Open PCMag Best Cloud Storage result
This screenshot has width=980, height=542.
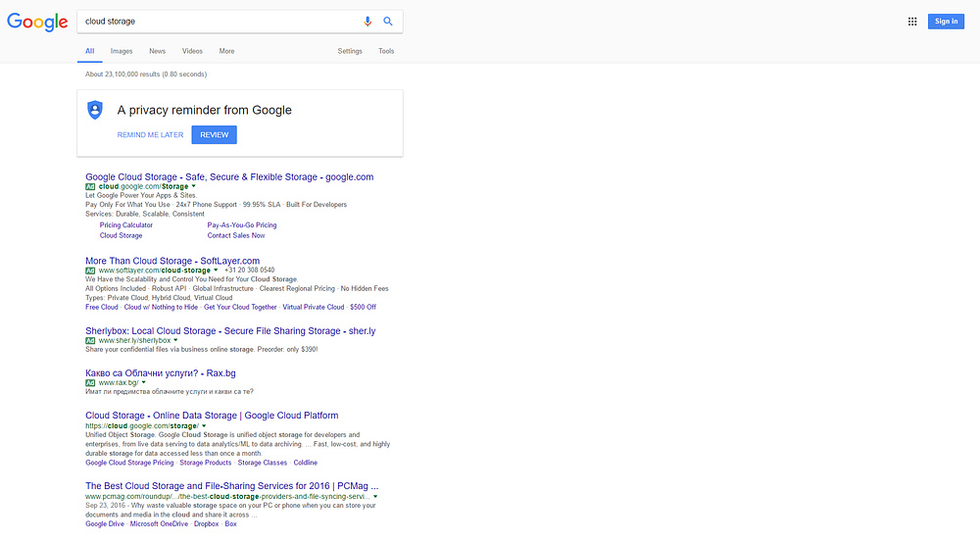232,486
